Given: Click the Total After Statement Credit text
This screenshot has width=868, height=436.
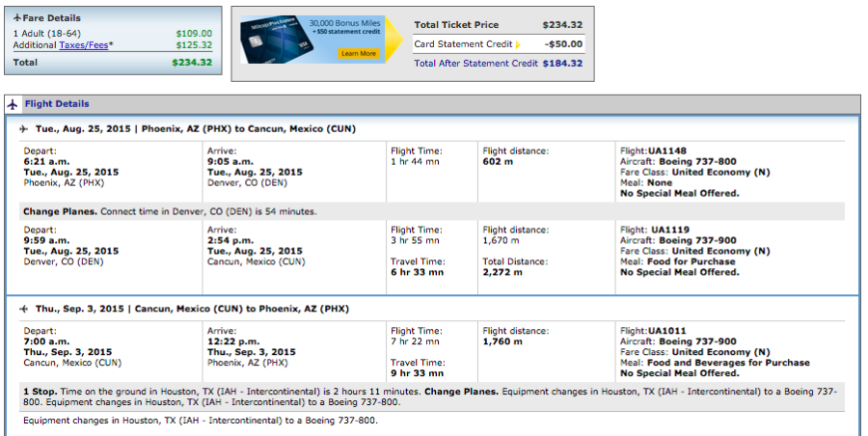Looking at the screenshot, I should (x=475, y=64).
